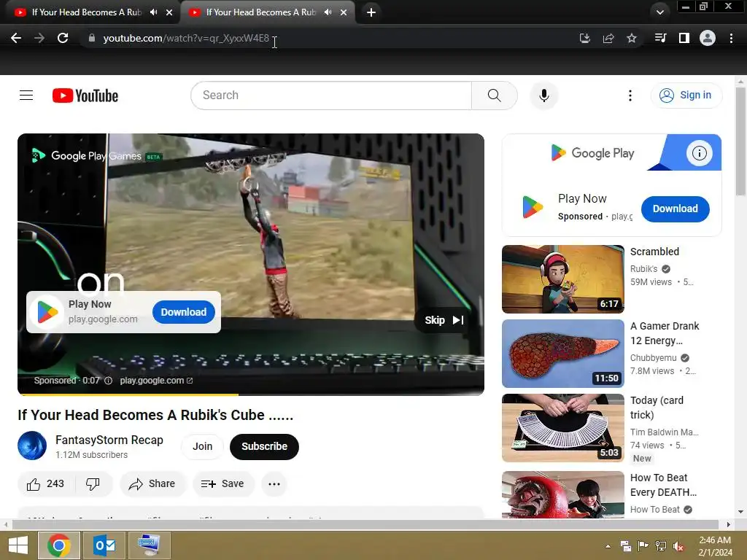
Task: Open A Gamer Drank 12 Energy thumbnail
Action: click(x=562, y=354)
